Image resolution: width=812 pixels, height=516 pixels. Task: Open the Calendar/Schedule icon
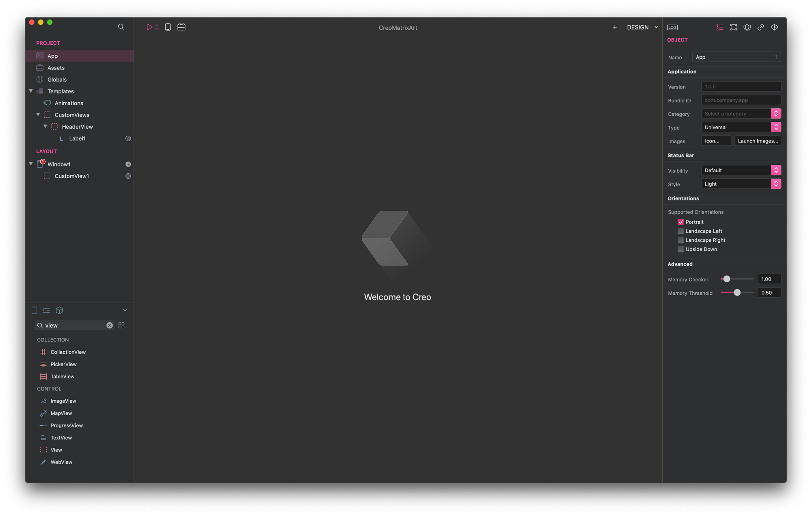coord(181,27)
